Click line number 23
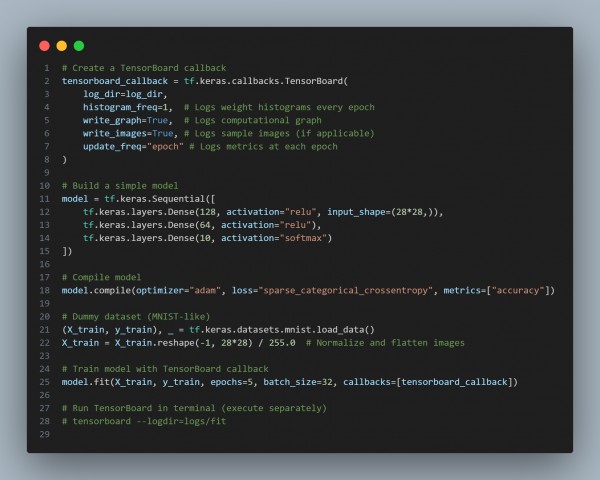Viewport: 600px width, 480px height. click(44, 356)
